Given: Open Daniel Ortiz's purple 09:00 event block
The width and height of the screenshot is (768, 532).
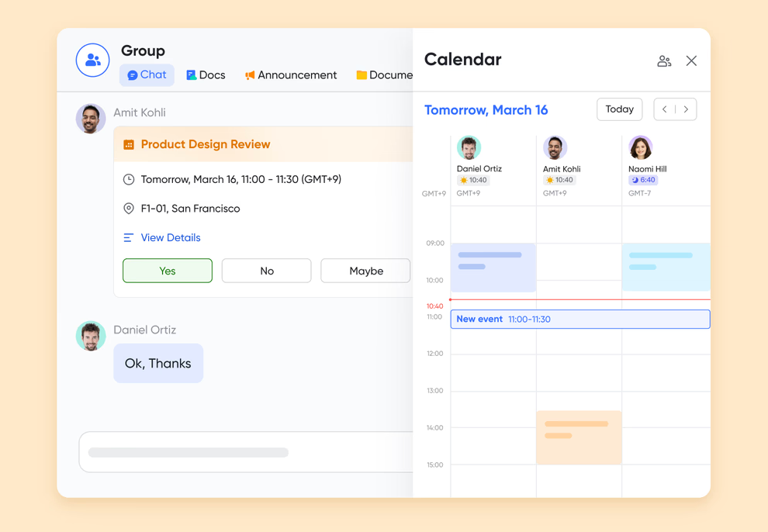Looking at the screenshot, I should pos(493,268).
